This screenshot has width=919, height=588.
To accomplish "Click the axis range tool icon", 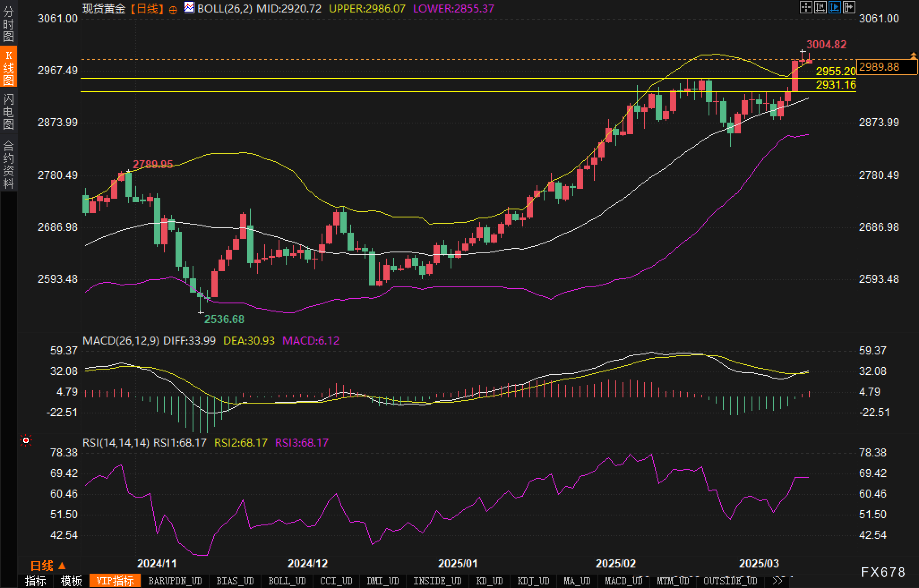I will [820, 7].
